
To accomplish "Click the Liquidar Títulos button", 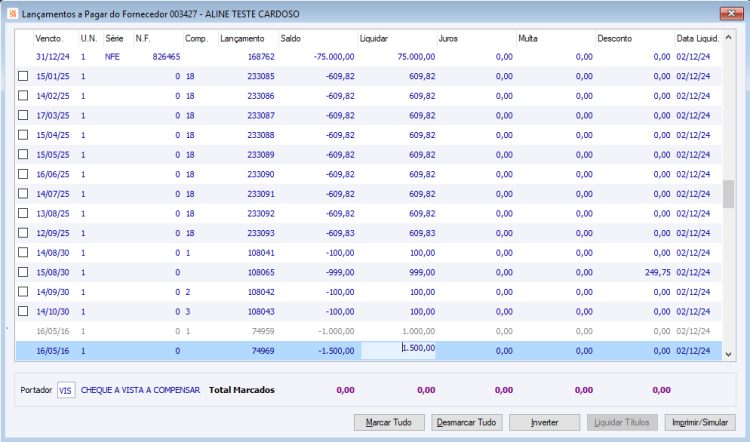I will [622, 422].
